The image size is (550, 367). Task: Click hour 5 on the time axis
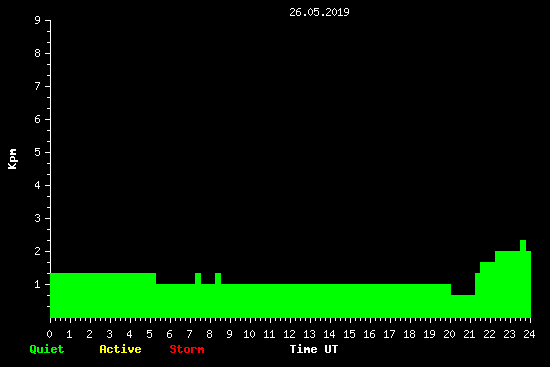pos(149,334)
